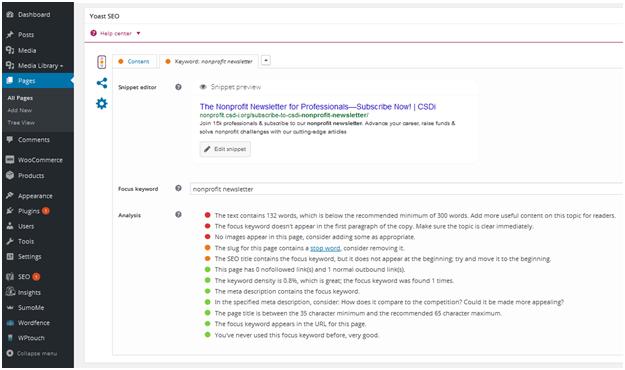625x370 pixels.
Task: Open the Appearance brush icon
Action: [x=10, y=196]
